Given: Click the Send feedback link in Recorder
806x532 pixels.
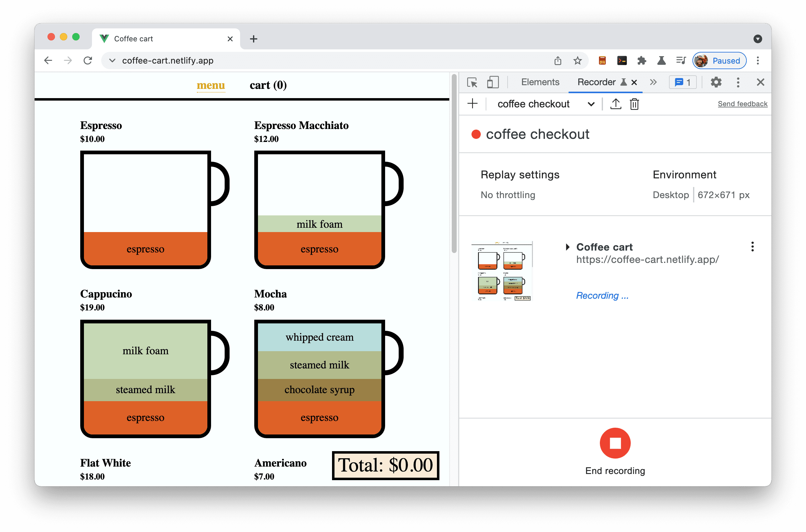Looking at the screenshot, I should tap(742, 104).
